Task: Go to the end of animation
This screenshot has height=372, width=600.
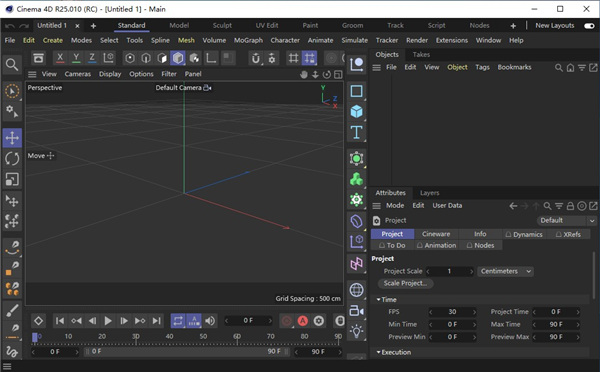Action: pyautogui.click(x=157, y=321)
